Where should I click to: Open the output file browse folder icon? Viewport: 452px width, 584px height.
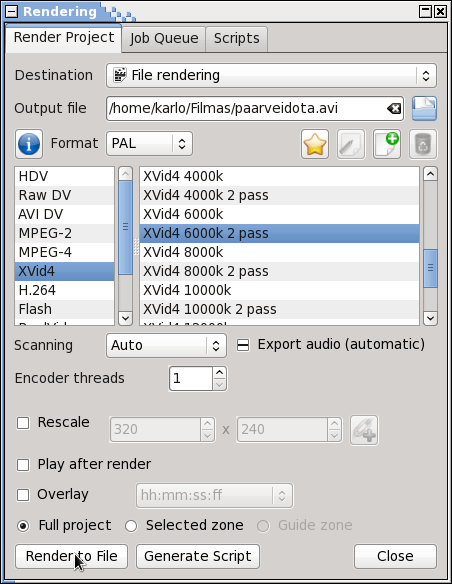click(424, 108)
